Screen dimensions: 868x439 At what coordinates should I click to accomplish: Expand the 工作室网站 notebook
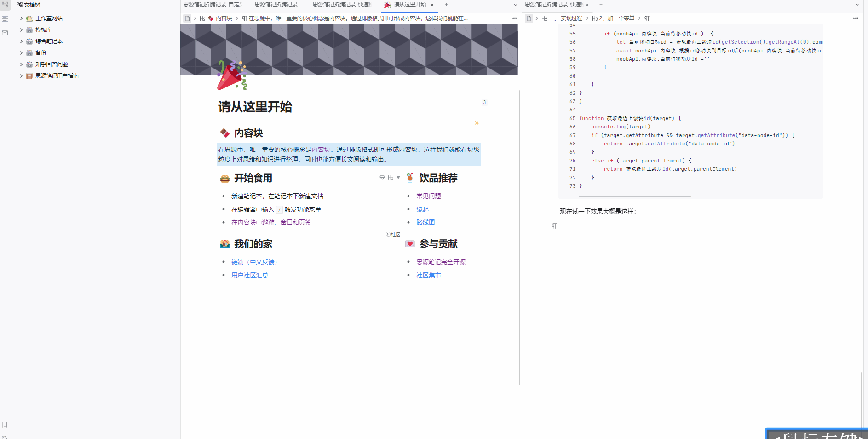(21, 18)
